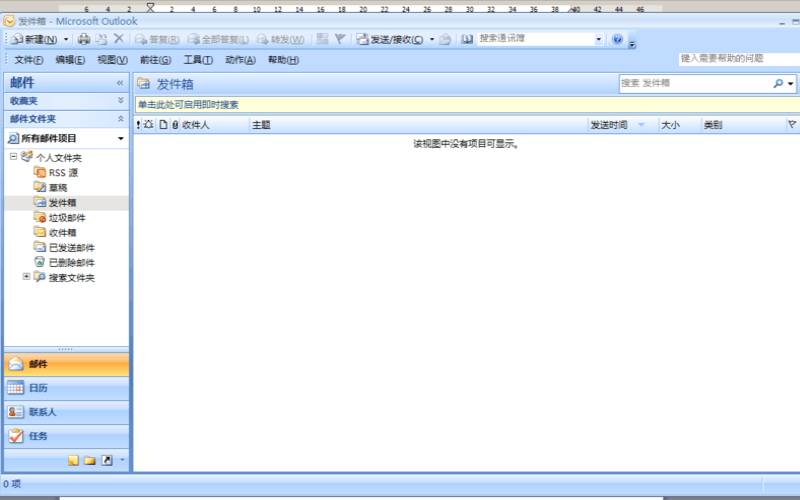This screenshot has height=500, width=800.
Task: Collapse the 个人文件夹 tree node
Action: (x=14, y=157)
